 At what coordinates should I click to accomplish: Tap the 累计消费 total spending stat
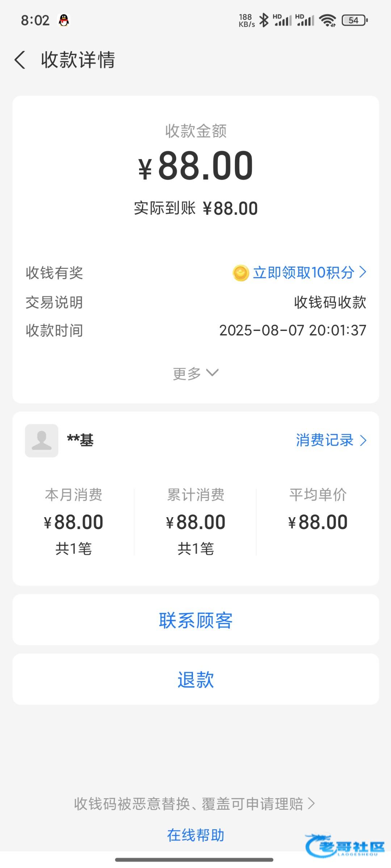195,521
